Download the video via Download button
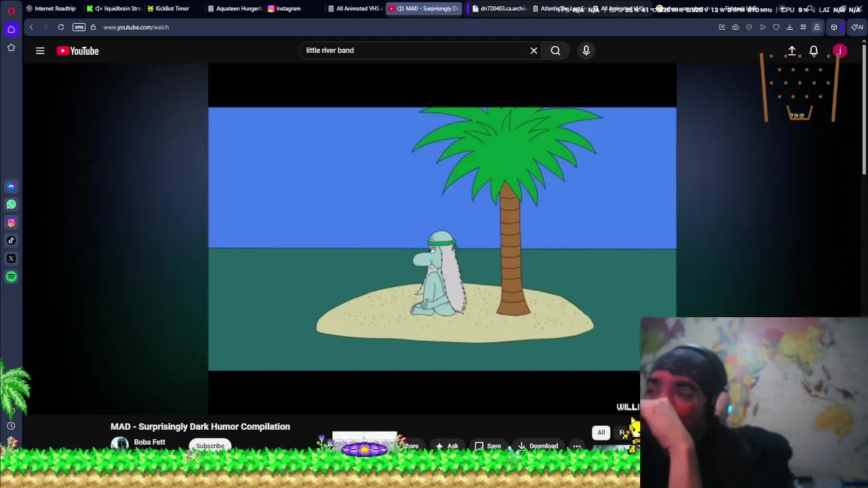Image resolution: width=868 pixels, height=488 pixels. point(537,446)
